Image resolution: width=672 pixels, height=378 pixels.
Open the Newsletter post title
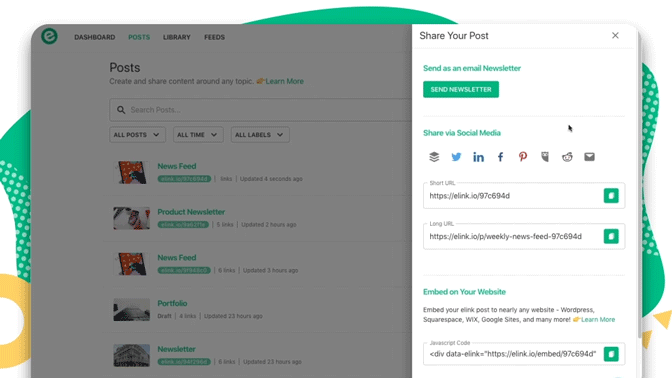pos(176,349)
